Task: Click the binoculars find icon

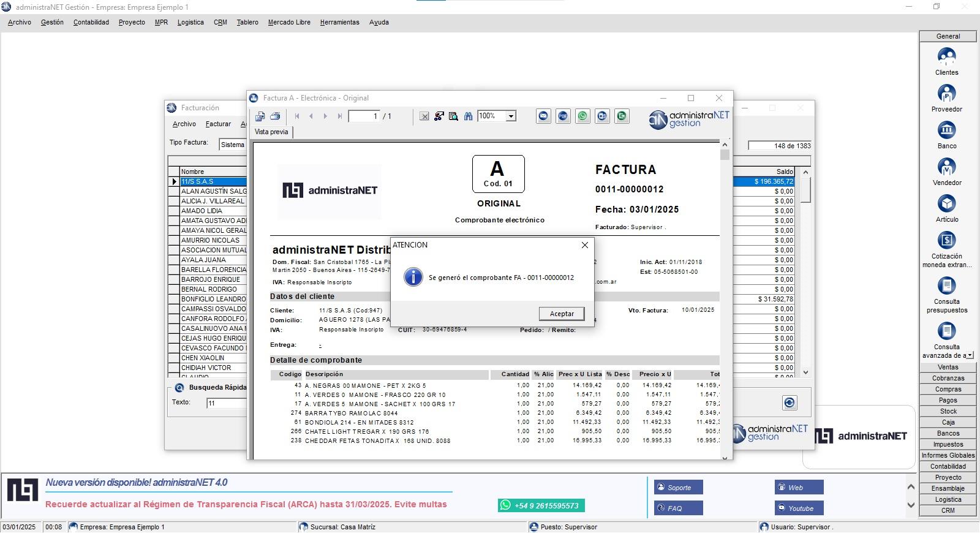Action: (x=468, y=116)
